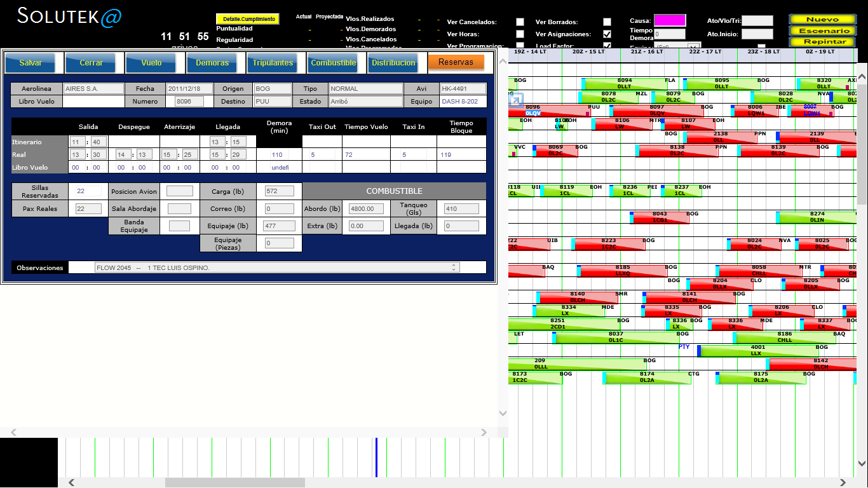Expand the Observaciones field stepper arrows
Screen dimensions: 868x488
[x=454, y=268]
